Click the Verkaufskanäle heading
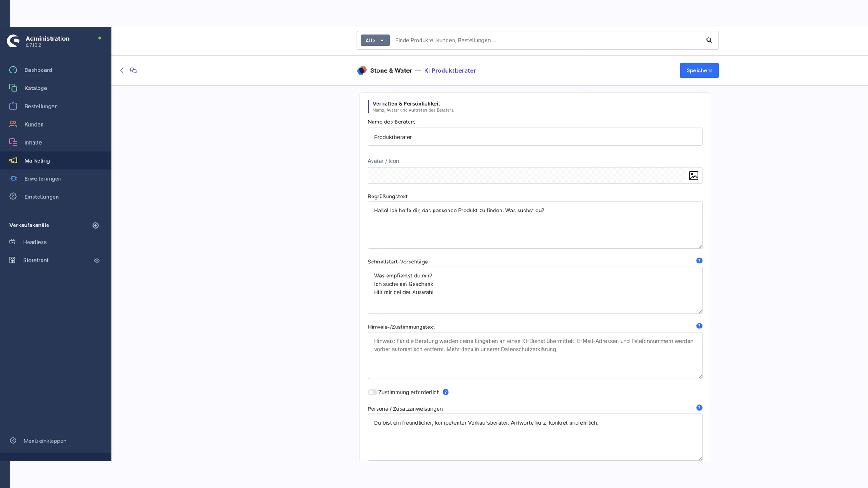The image size is (868, 488). 29,225
